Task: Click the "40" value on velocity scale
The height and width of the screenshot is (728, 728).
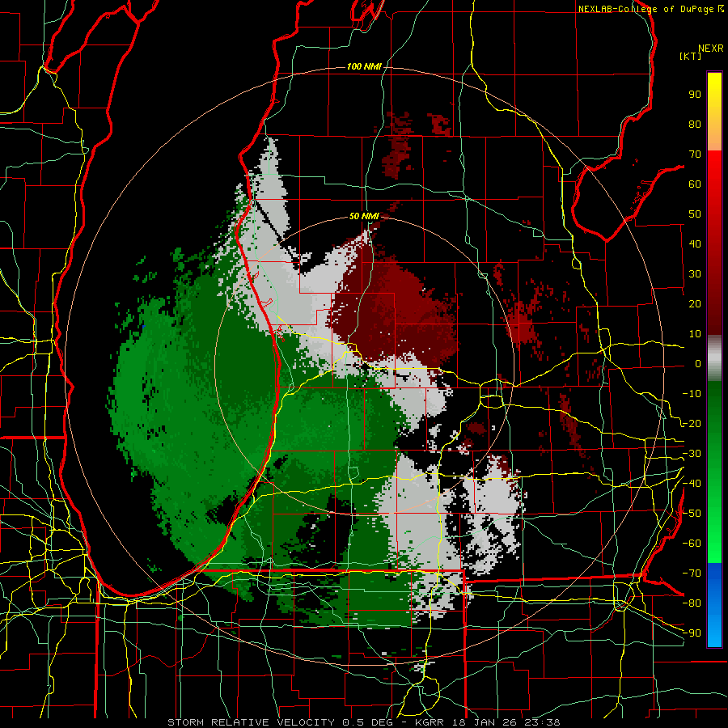Action: (695, 244)
